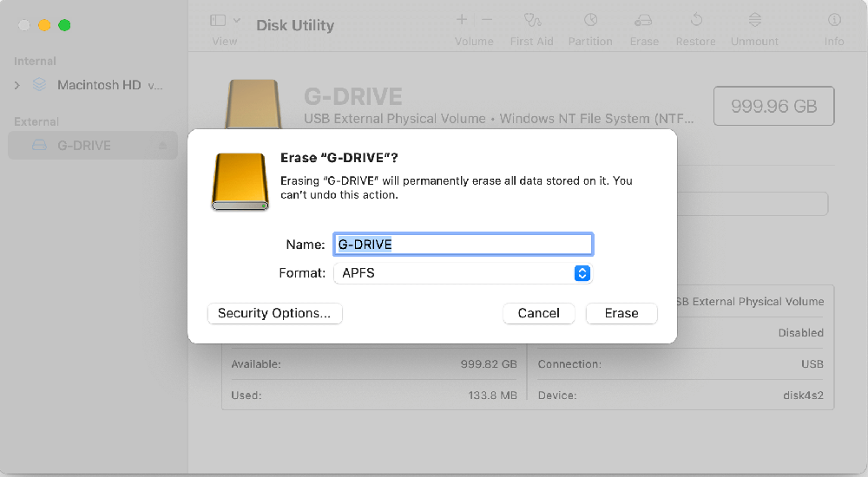Click the Erase "G-DRIVE"? dialog heading
This screenshot has width=868, height=477.
(339, 158)
